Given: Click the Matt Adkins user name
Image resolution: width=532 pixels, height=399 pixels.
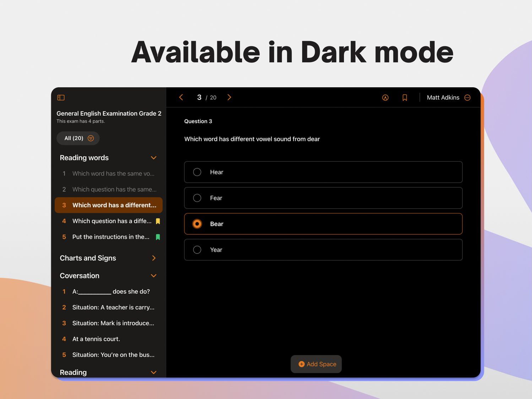Looking at the screenshot, I should [443, 98].
